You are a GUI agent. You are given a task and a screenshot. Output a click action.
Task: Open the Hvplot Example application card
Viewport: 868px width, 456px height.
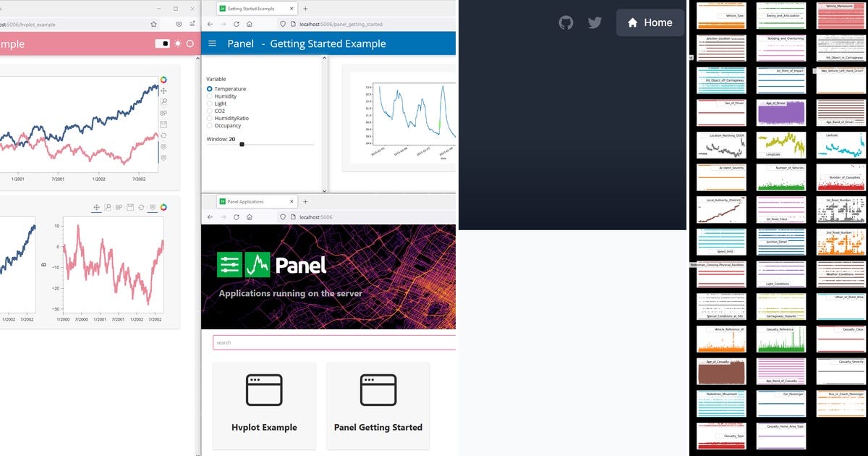(264, 405)
